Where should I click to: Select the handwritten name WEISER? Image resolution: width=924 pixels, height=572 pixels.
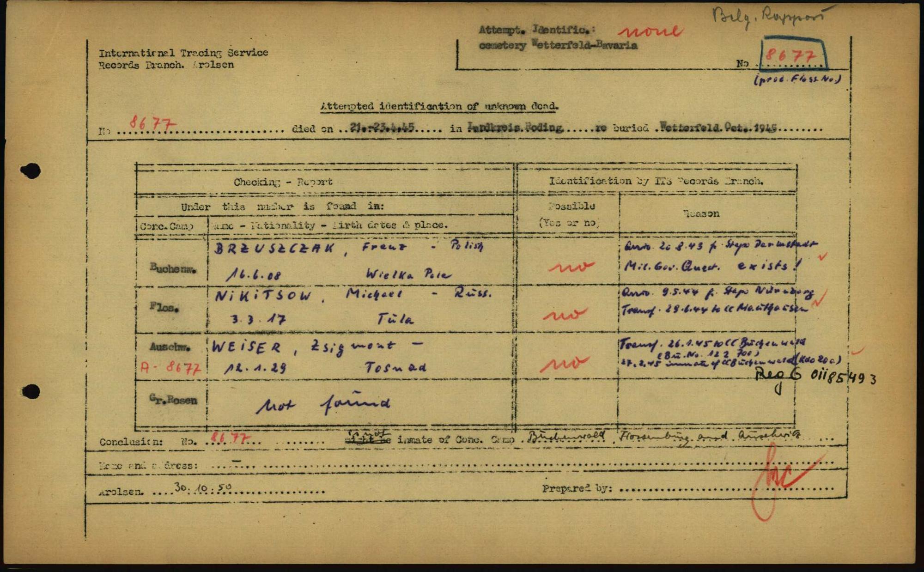(x=246, y=347)
